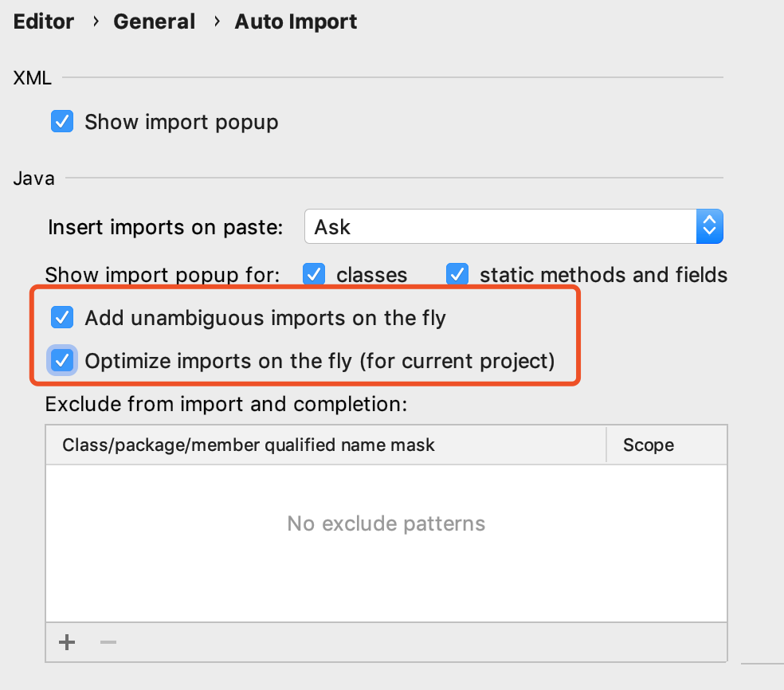Screen dimensions: 784x690
Task: Uncheck Optimize imports on the fly
Action: tap(62, 360)
